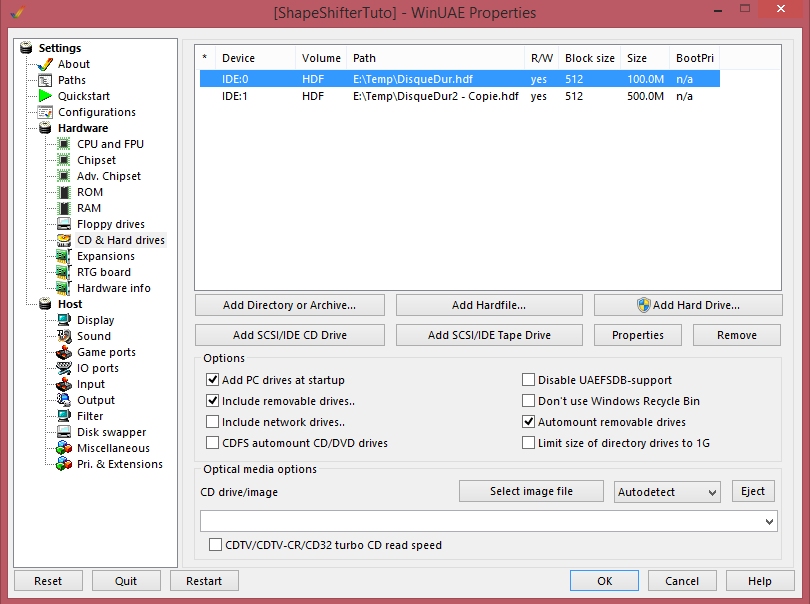
Task: Click the Display monitor icon
Action: 64,320
